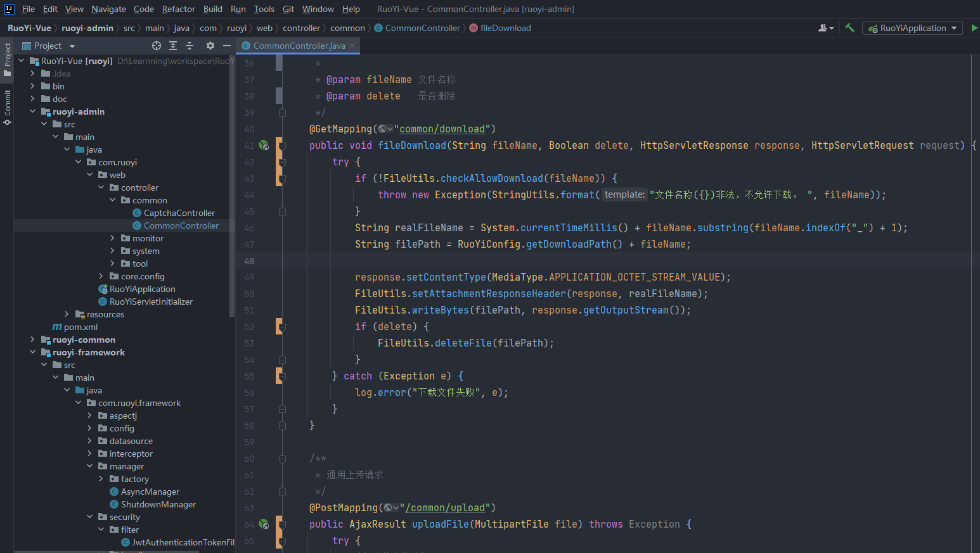Screen dimensions: 980x553
Task: Run RuoYiApplication with the green play button
Action: pyautogui.click(x=974, y=28)
